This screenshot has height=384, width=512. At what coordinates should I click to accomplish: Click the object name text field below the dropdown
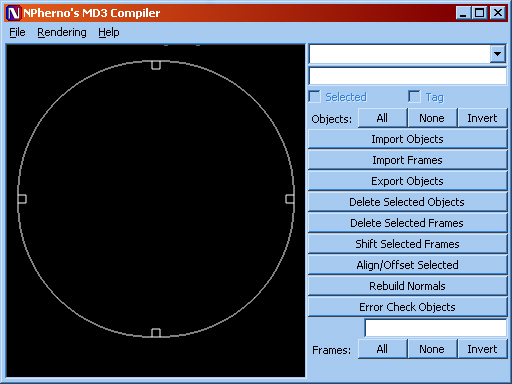pyautogui.click(x=408, y=76)
